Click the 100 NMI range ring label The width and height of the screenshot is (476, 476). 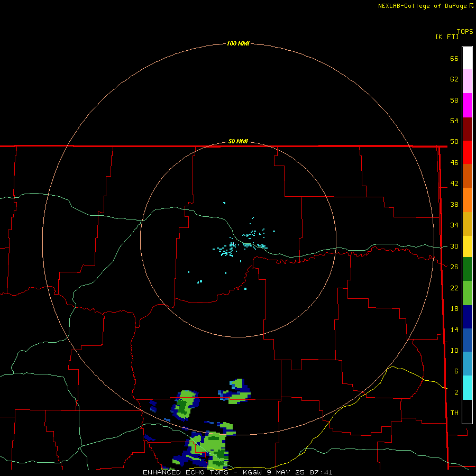pos(238,44)
